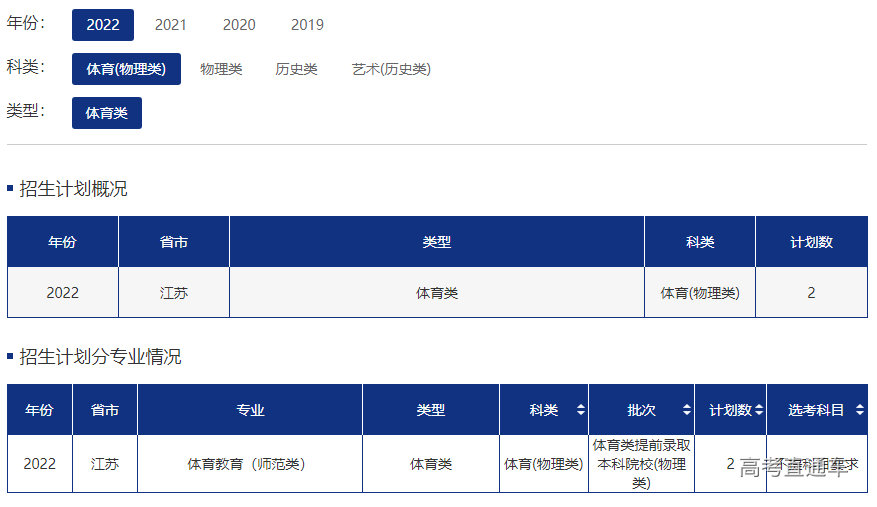
Task: Click 类型 header in the overview table
Action: coord(437,242)
